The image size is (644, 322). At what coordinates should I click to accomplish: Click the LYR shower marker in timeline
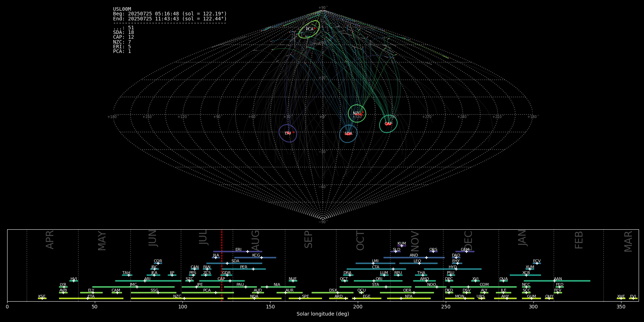(63, 287)
